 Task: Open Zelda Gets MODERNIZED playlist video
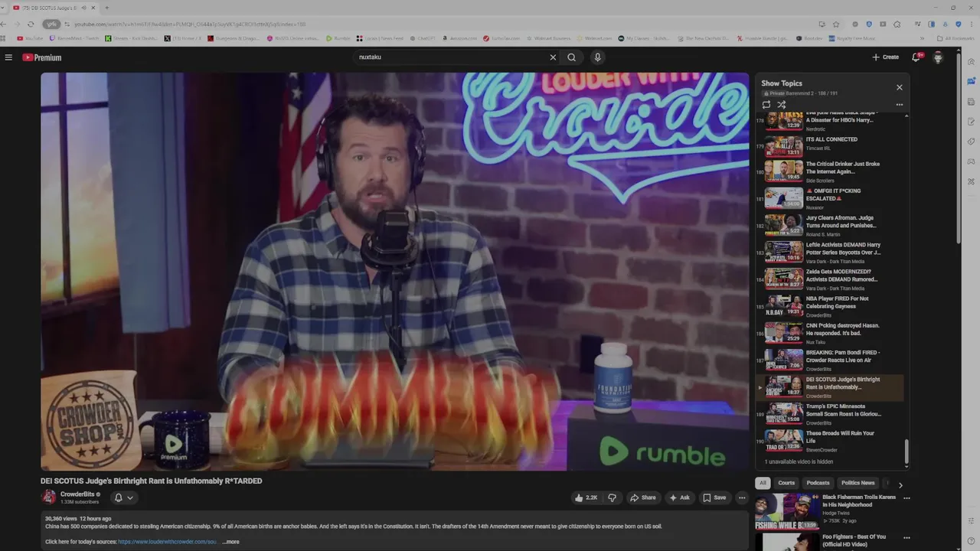pos(831,279)
